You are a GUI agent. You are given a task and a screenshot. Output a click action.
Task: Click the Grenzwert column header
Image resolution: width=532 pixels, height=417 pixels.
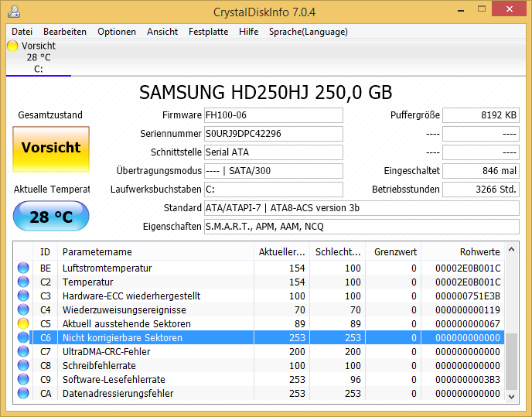pos(394,251)
